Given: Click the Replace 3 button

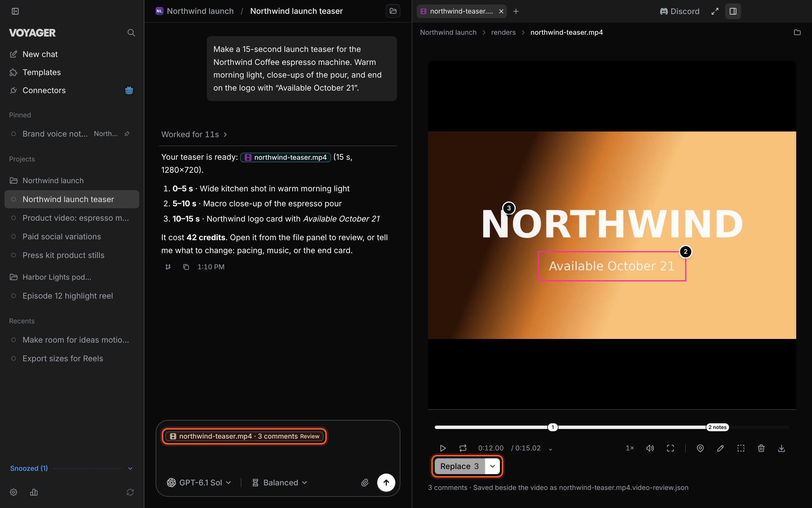Looking at the screenshot, I should 459,466.
